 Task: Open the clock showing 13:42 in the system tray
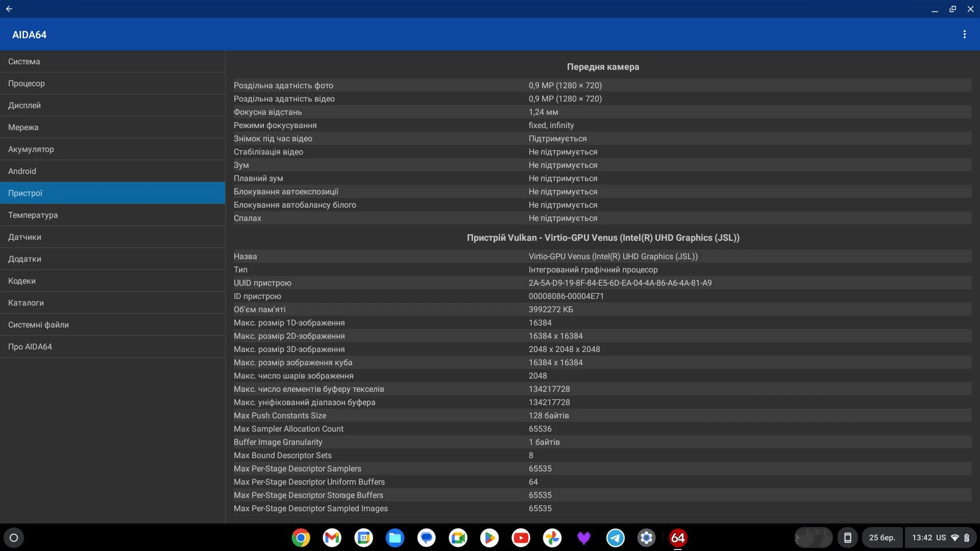(922, 538)
